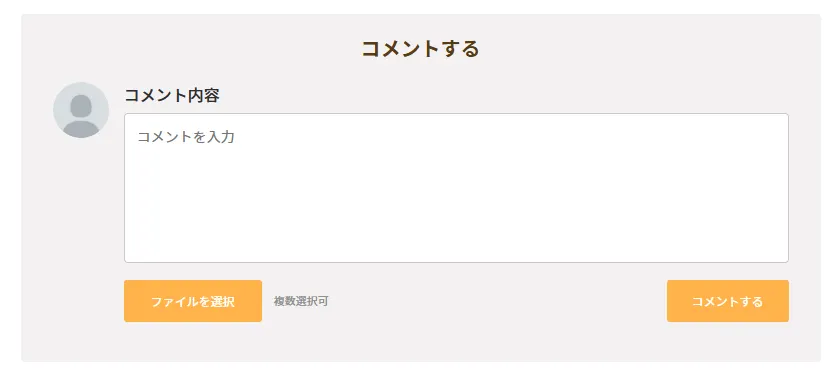
Task: Open the file chooser via ファイルを選択
Action: [193, 301]
